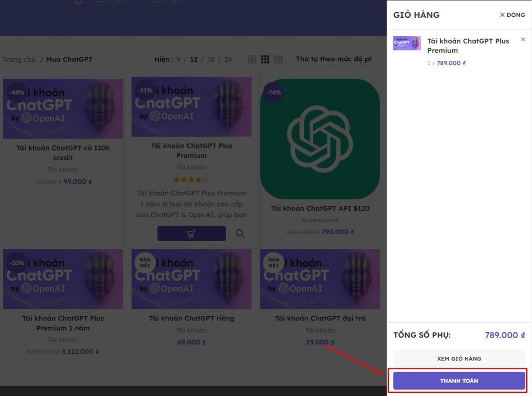This screenshot has width=532, height=396.
Task: Open the green ChatGPT API $120 product image
Action: coord(320,139)
